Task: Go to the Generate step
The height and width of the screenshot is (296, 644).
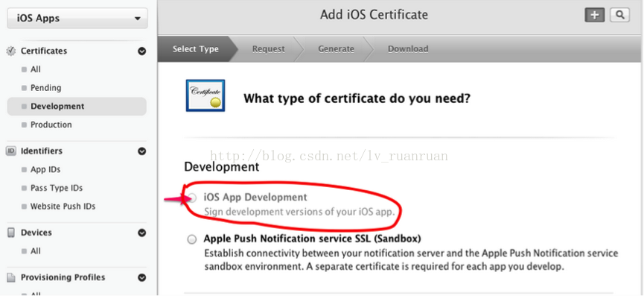Action: point(336,49)
